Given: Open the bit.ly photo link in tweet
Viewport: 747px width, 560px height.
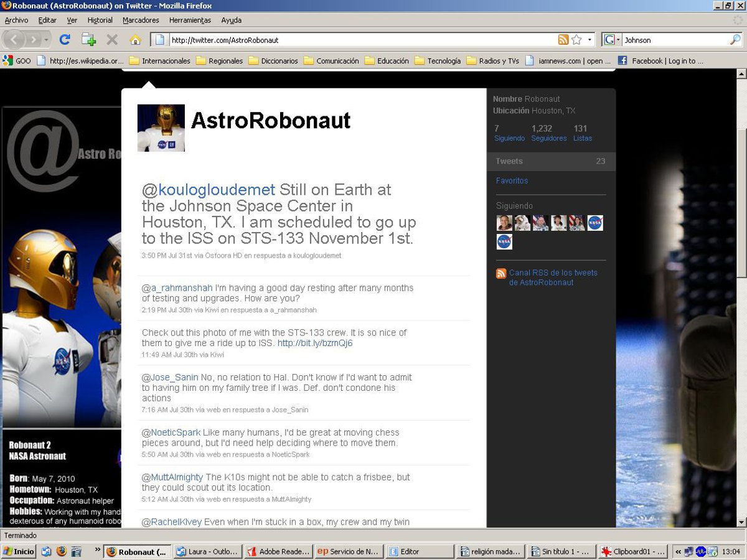Looking at the screenshot, I should click(315, 343).
